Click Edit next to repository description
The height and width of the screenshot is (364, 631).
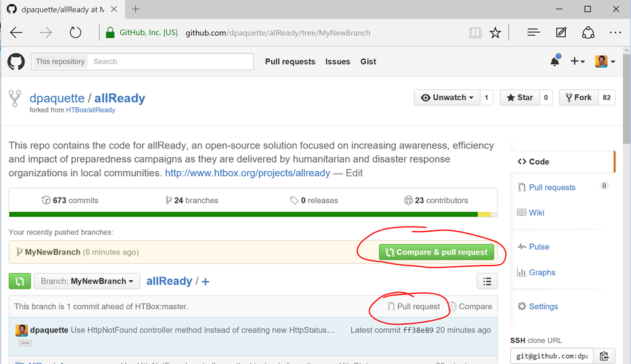tap(354, 173)
